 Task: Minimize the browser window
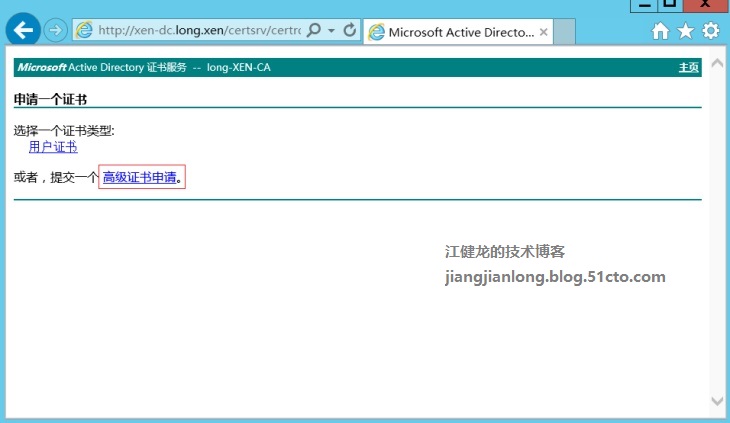644,5
